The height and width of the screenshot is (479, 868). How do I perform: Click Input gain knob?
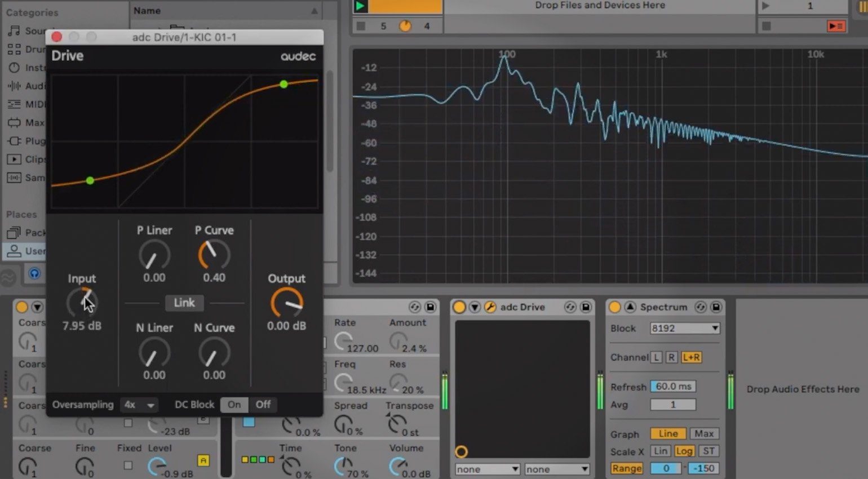pos(82,303)
